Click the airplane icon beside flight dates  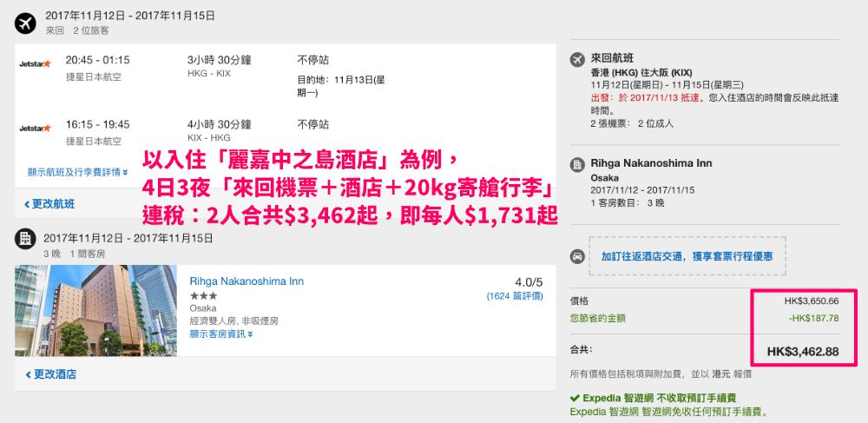[25, 23]
